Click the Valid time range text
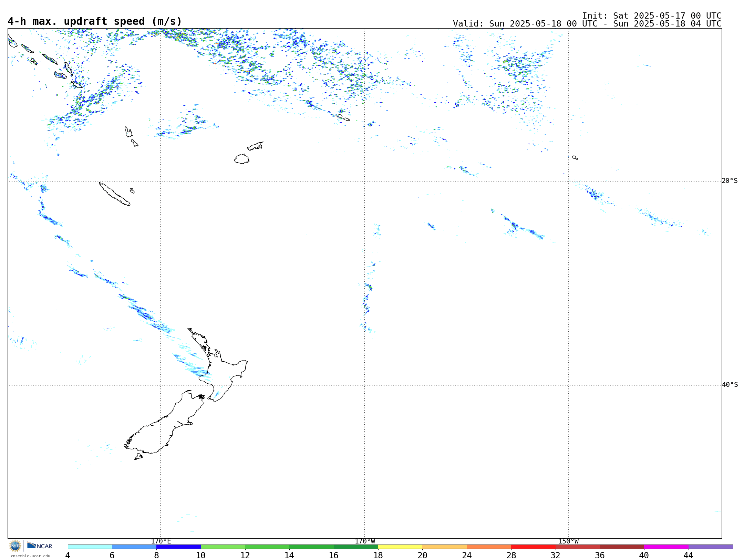 tap(587, 24)
